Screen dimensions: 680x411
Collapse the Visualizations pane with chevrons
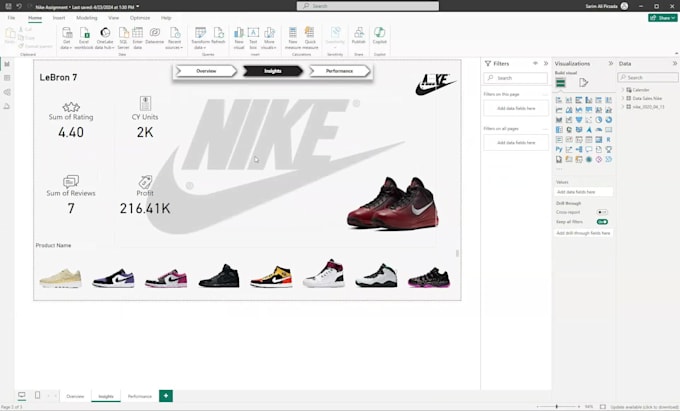609,63
